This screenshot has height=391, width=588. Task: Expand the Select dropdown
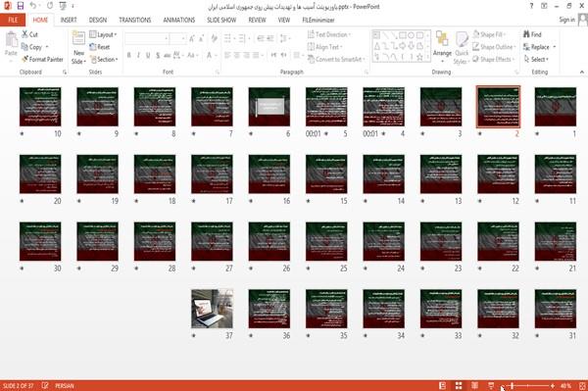tap(536, 59)
